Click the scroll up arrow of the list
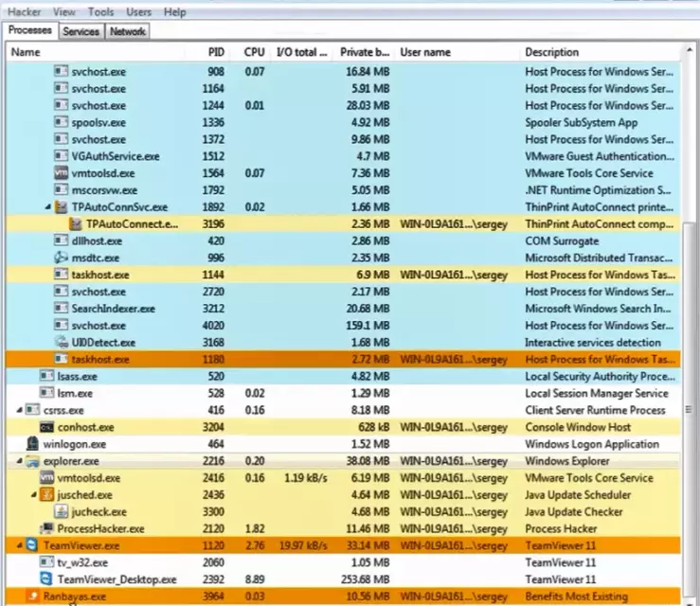700x606 pixels. 690,50
